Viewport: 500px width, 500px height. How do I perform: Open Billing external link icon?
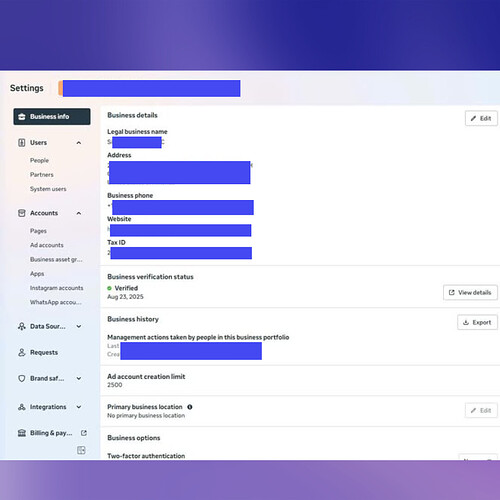point(84,433)
